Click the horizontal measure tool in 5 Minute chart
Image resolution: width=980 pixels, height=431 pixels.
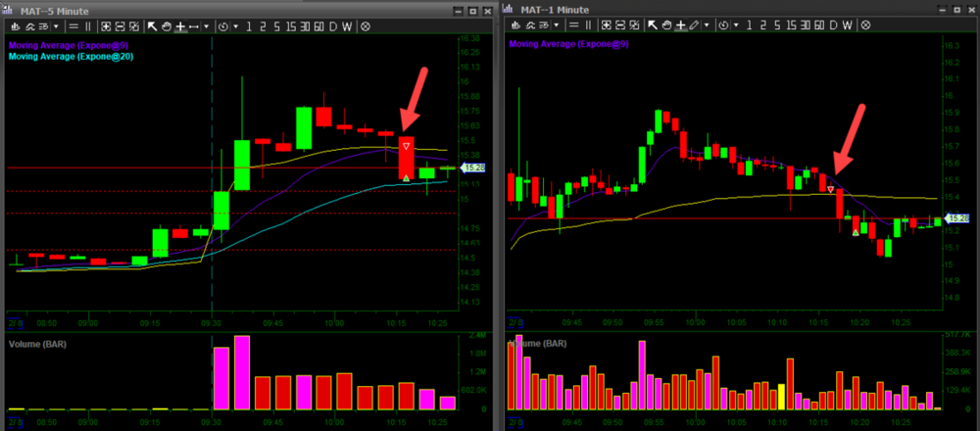point(193,26)
